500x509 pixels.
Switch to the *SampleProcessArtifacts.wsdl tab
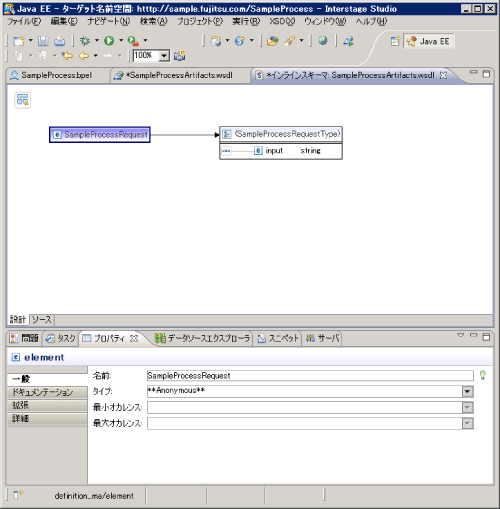(x=179, y=75)
